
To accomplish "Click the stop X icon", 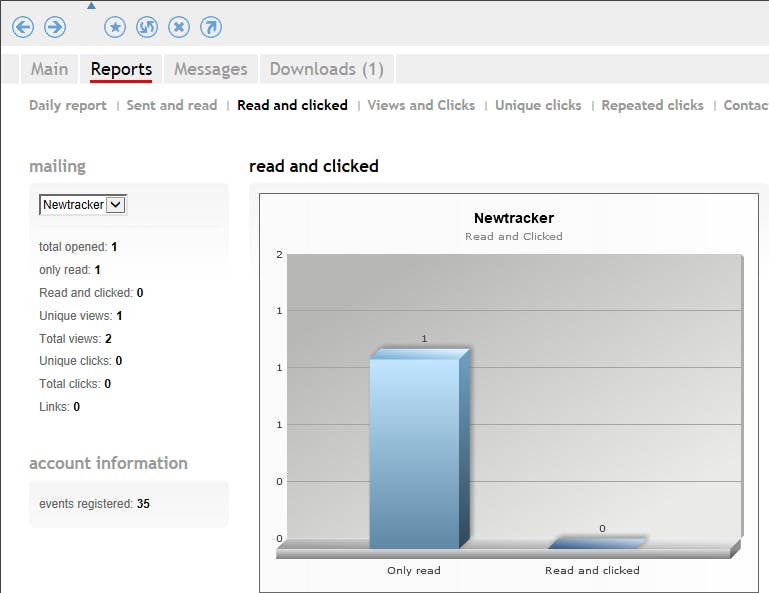I will 179,27.
